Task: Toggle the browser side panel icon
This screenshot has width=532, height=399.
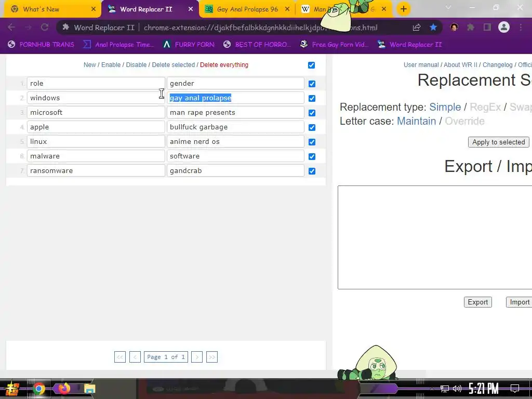Action: point(487,27)
